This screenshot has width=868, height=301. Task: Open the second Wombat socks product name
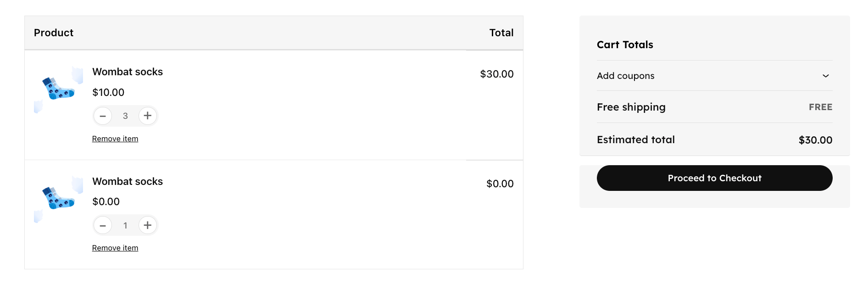point(127,181)
